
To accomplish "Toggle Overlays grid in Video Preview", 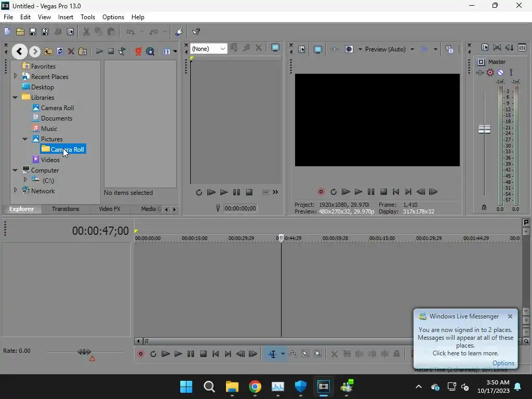I will click(x=424, y=49).
